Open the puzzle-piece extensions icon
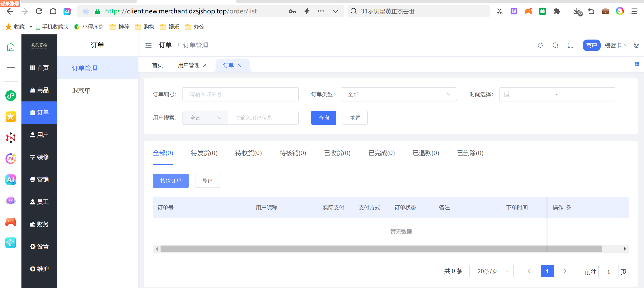 tap(557, 11)
